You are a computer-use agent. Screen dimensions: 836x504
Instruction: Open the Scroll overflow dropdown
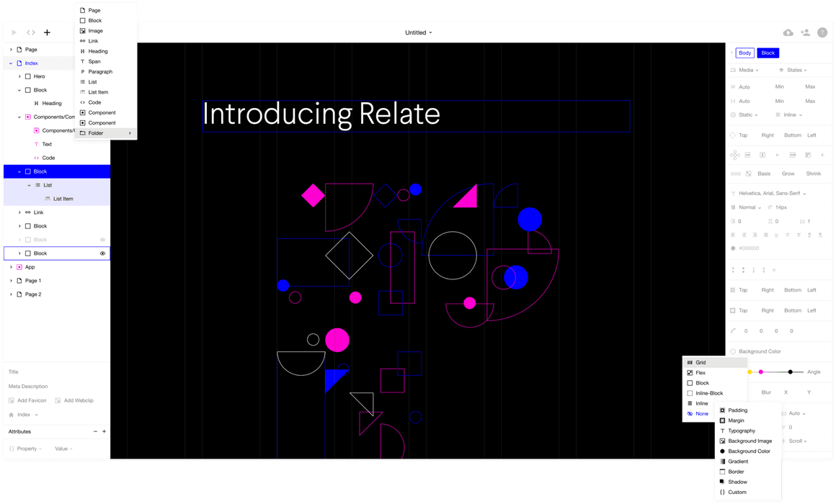[798, 441]
